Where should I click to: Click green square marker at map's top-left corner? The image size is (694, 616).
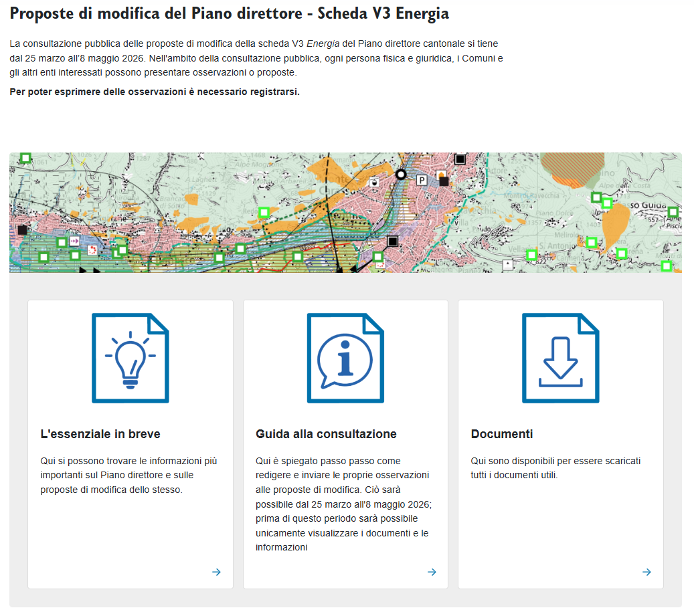click(25, 158)
